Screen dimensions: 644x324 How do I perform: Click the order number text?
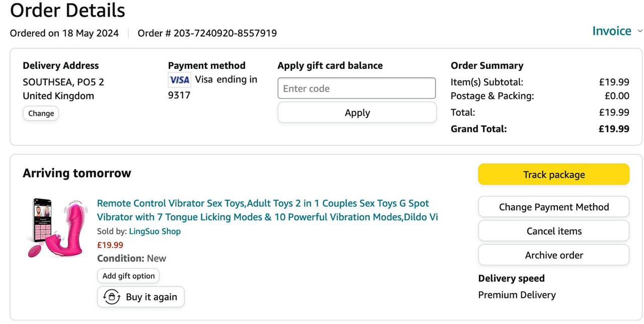[x=207, y=33]
